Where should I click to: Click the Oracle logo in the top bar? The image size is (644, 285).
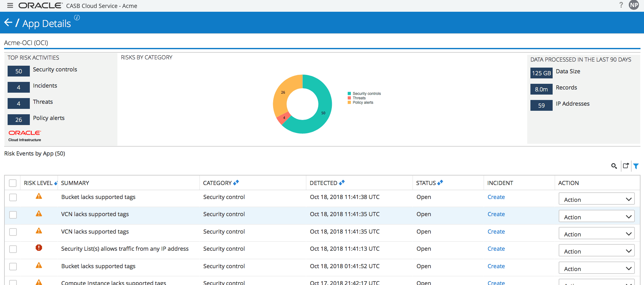[40, 5]
